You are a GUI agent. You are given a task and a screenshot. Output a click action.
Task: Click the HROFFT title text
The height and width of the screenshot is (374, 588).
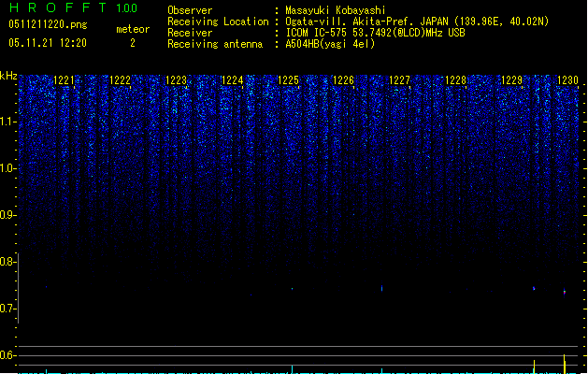[58, 7]
